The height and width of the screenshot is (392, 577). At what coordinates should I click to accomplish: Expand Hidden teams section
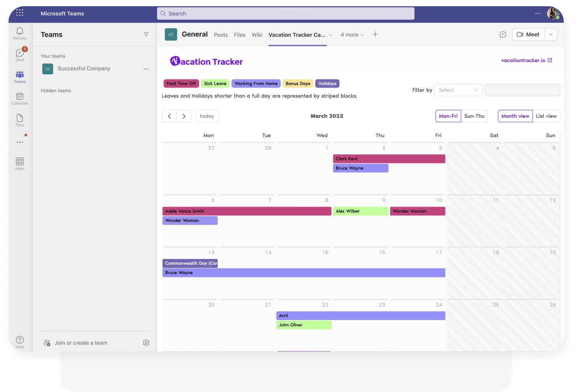(56, 91)
